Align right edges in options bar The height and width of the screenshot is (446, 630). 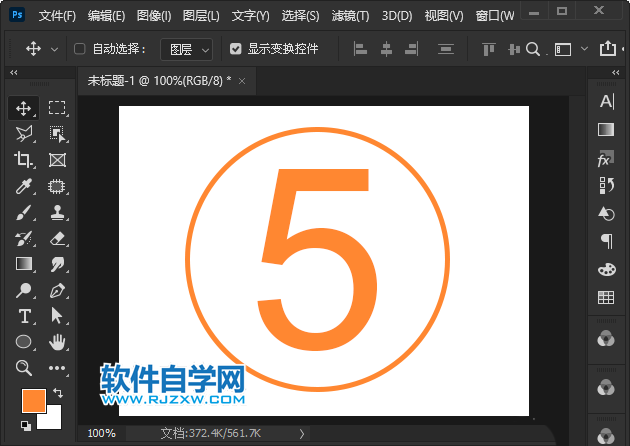pos(412,49)
